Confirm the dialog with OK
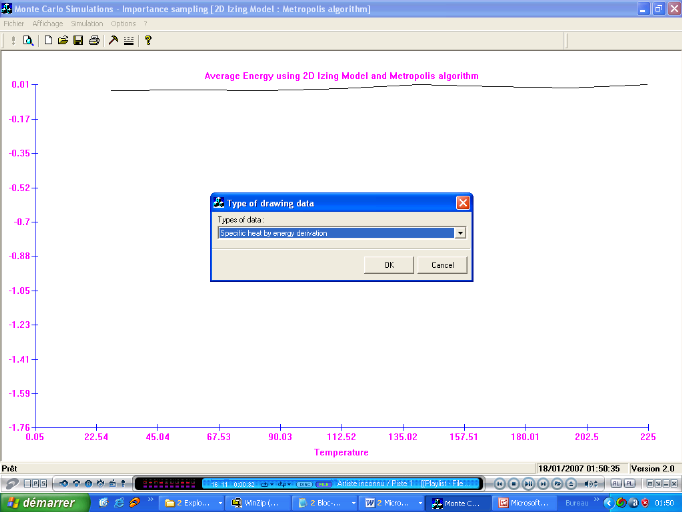The height and width of the screenshot is (512, 682). (x=389, y=265)
